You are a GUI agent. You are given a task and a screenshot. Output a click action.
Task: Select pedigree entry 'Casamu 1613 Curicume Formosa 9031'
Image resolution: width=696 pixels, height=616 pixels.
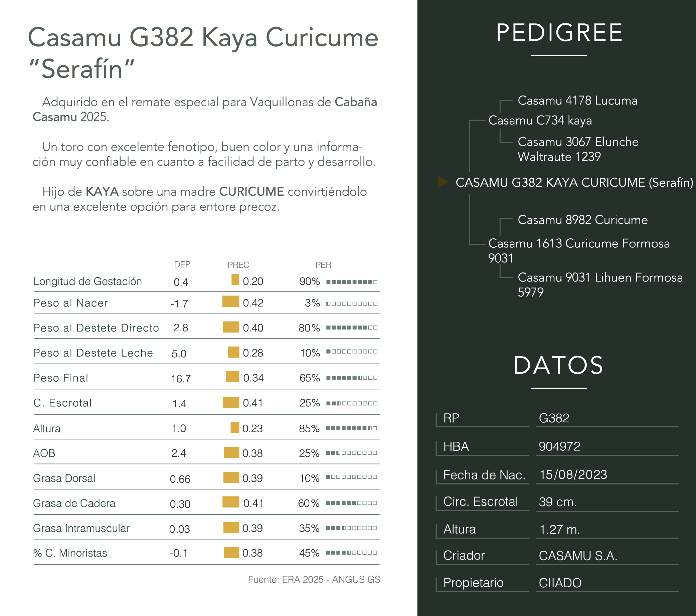(x=579, y=250)
